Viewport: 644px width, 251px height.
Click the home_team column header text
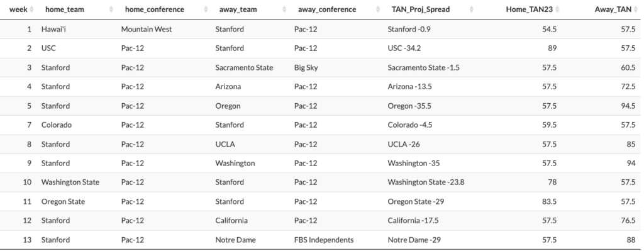click(x=65, y=9)
